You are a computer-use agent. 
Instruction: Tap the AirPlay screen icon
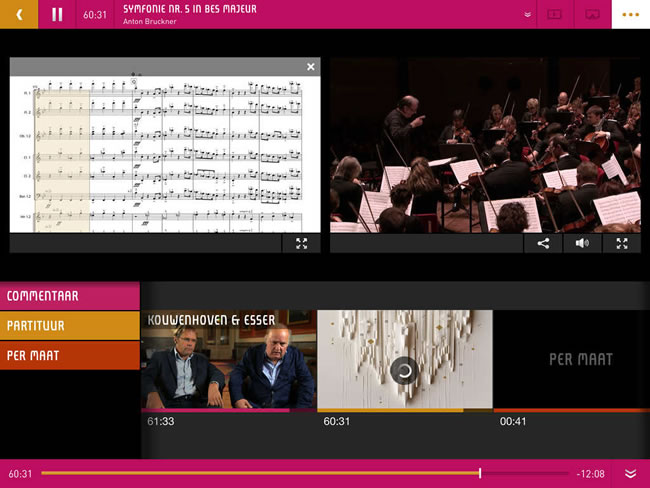tap(593, 15)
